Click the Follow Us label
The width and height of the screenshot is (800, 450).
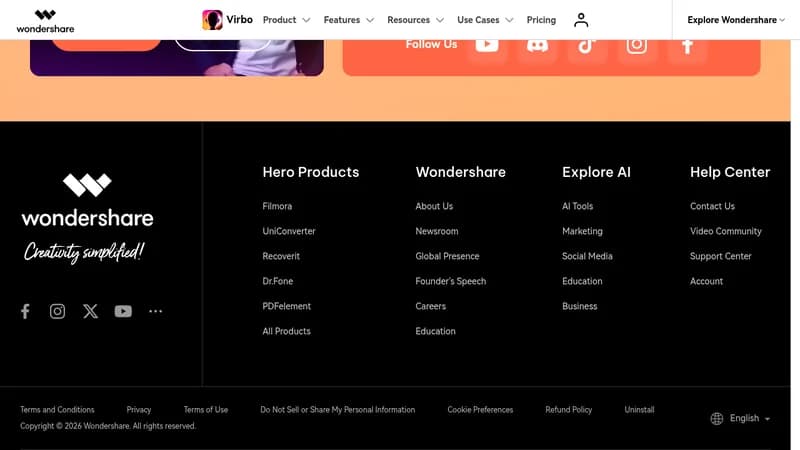[431, 44]
